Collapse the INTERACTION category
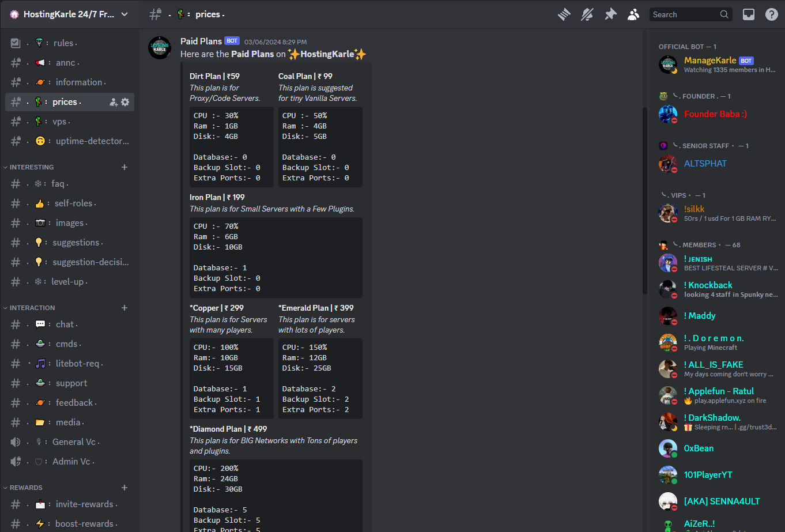 pyautogui.click(x=32, y=308)
